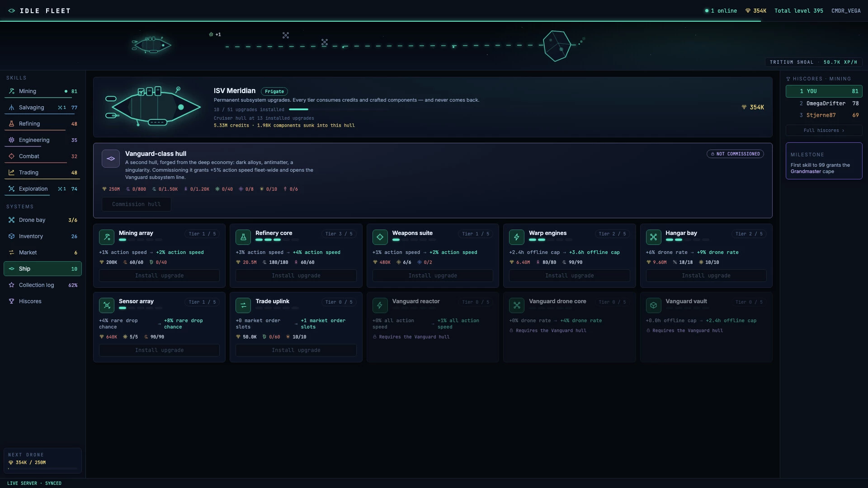Click the Vanguard-class hull icon
This screenshot has width=868, height=488.
pyautogui.click(x=111, y=159)
